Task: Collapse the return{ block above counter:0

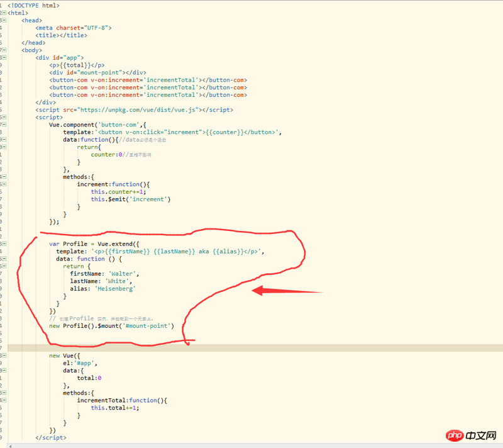Action: 4,147
